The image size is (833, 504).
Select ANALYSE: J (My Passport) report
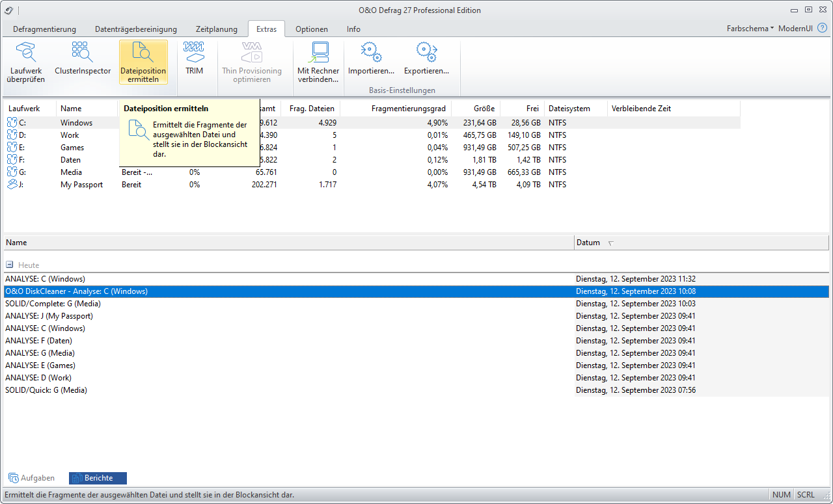point(416,316)
